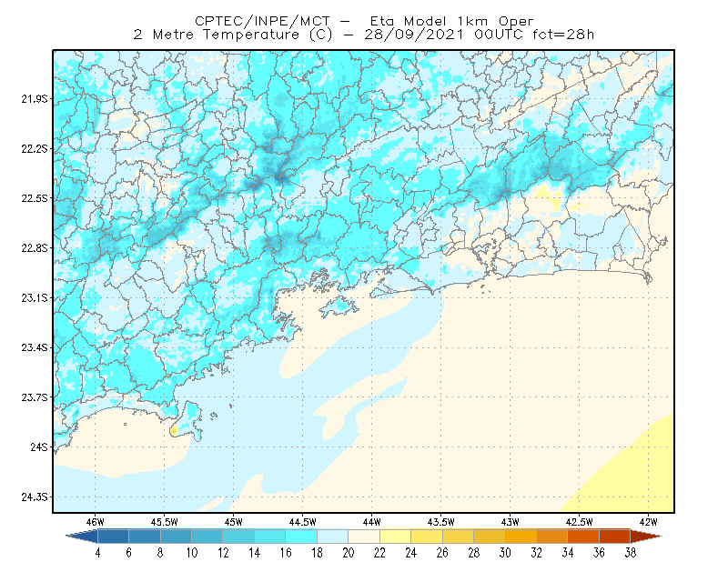Click the CPTEC/INPE/MCT Eta Model title

pyautogui.click(x=364, y=21)
